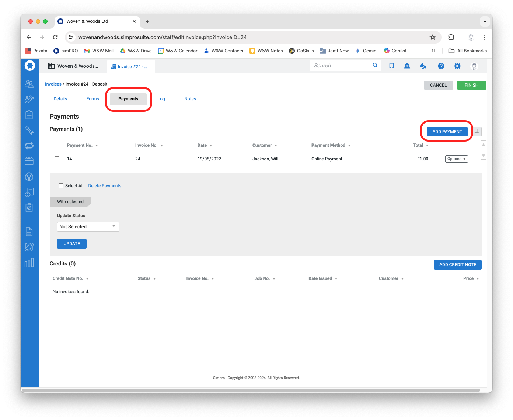This screenshot has height=420, width=513.
Task: Click in the Simpro Search field
Action: [x=341, y=66]
